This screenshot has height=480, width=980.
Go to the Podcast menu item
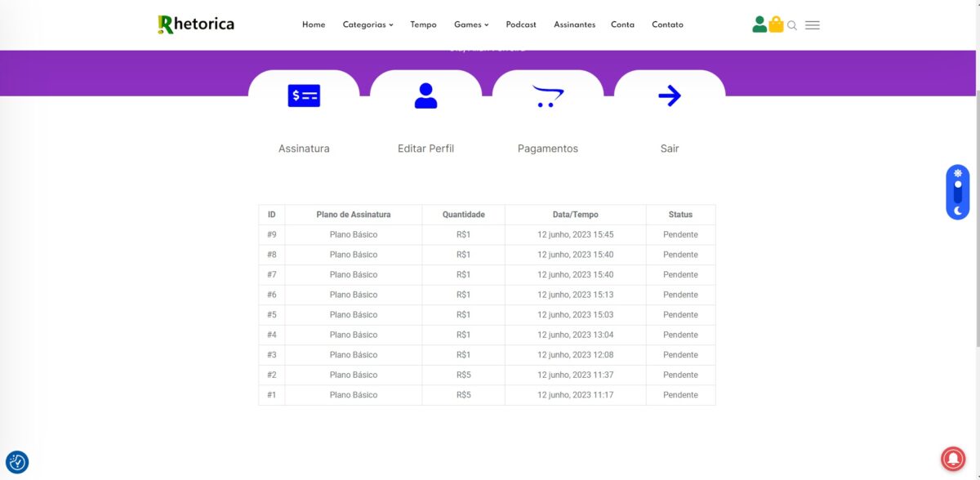point(521,24)
